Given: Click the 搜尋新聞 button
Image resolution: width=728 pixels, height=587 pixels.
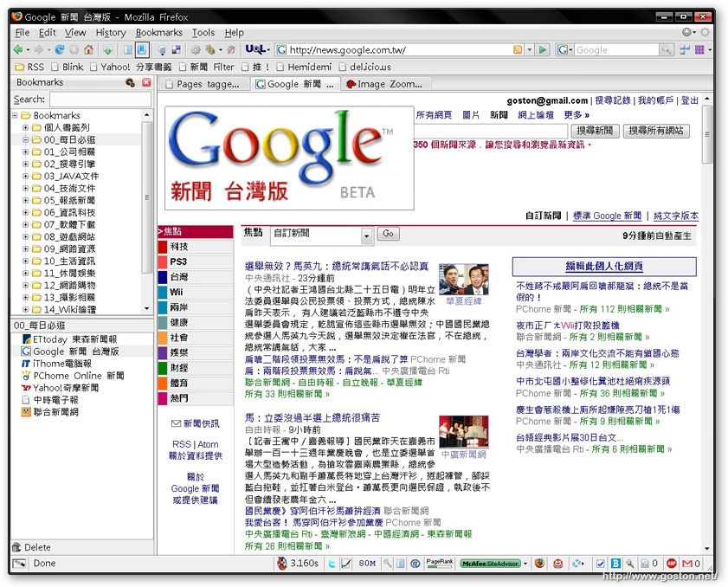Looking at the screenshot, I should click(595, 131).
